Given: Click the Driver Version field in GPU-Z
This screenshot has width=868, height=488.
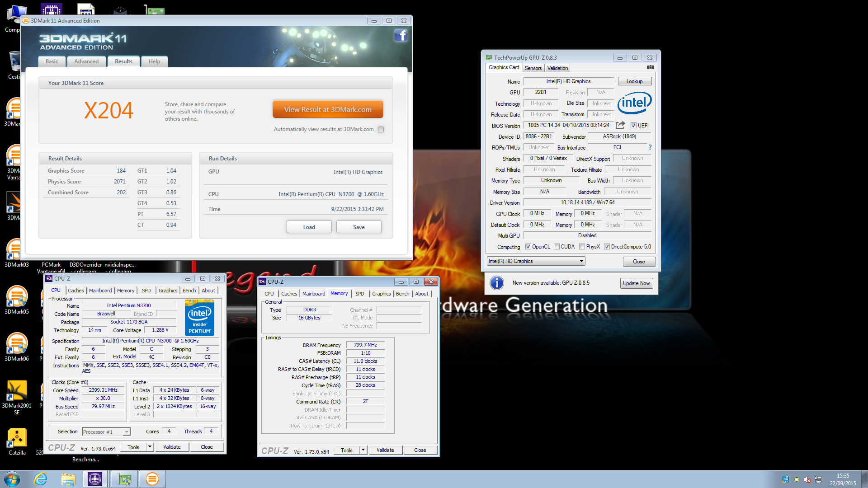Looking at the screenshot, I should click(x=587, y=202).
